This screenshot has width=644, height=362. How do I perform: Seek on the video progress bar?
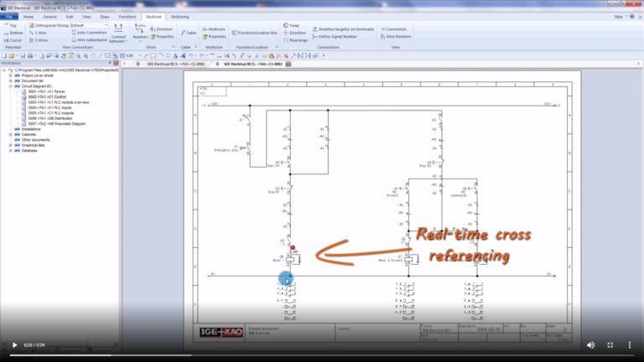coord(322,355)
